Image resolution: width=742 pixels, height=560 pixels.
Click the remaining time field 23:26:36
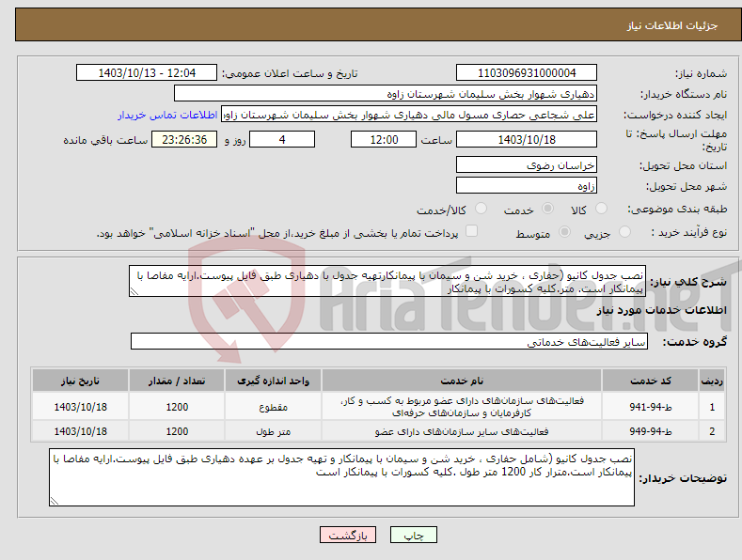pos(184,139)
